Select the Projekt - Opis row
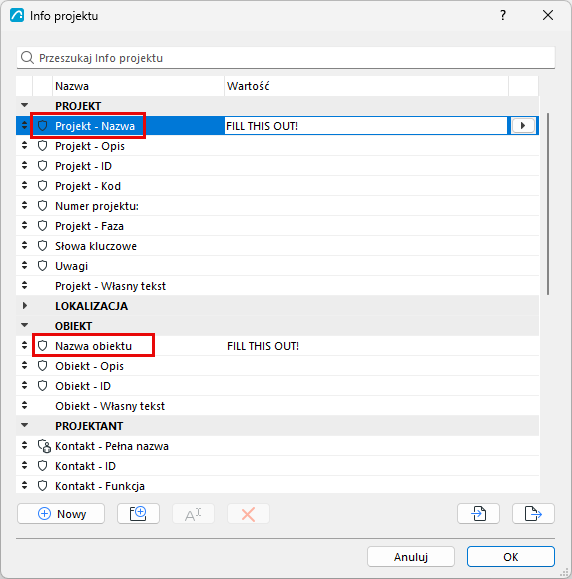The height and width of the screenshot is (579, 572). point(277,146)
